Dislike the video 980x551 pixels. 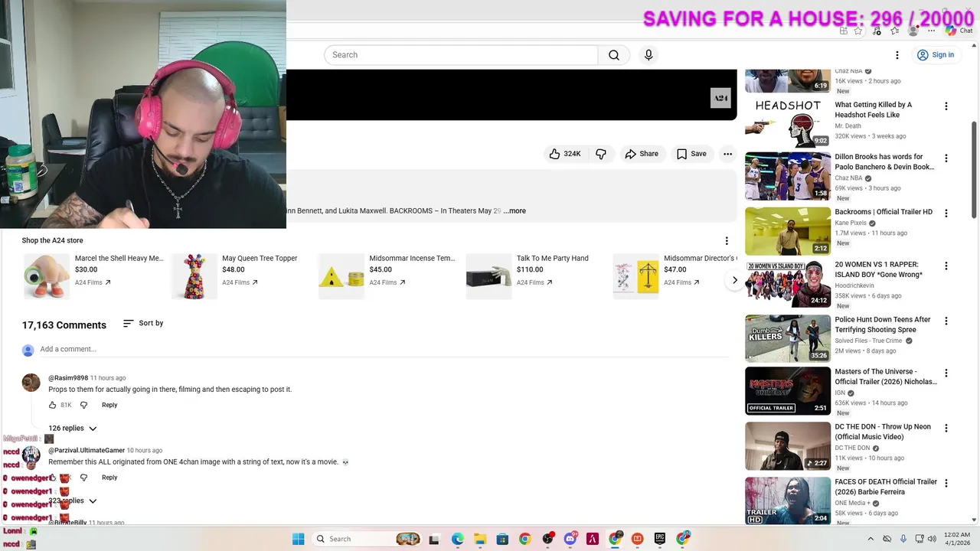pyautogui.click(x=601, y=154)
